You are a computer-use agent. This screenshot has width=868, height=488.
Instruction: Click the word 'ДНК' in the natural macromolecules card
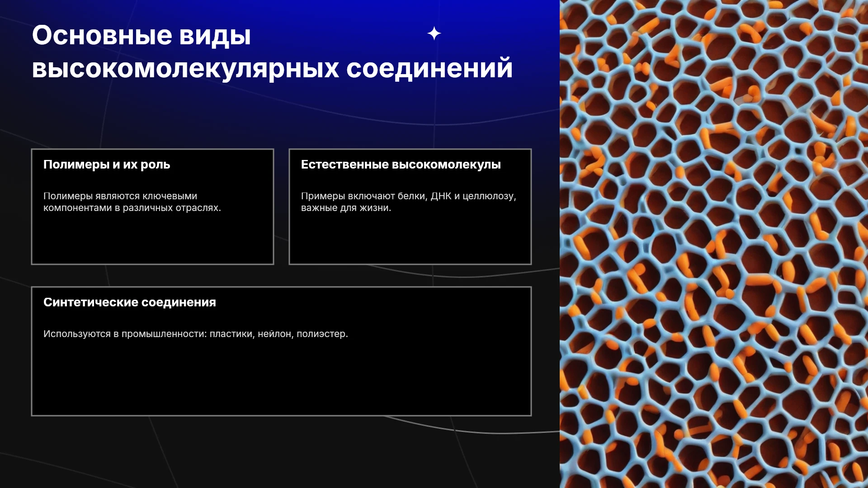point(441,196)
